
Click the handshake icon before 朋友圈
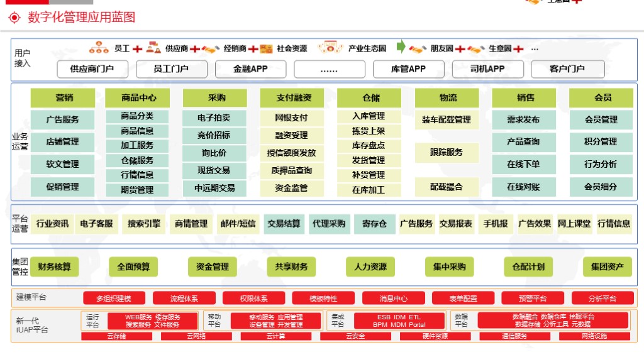click(x=418, y=49)
